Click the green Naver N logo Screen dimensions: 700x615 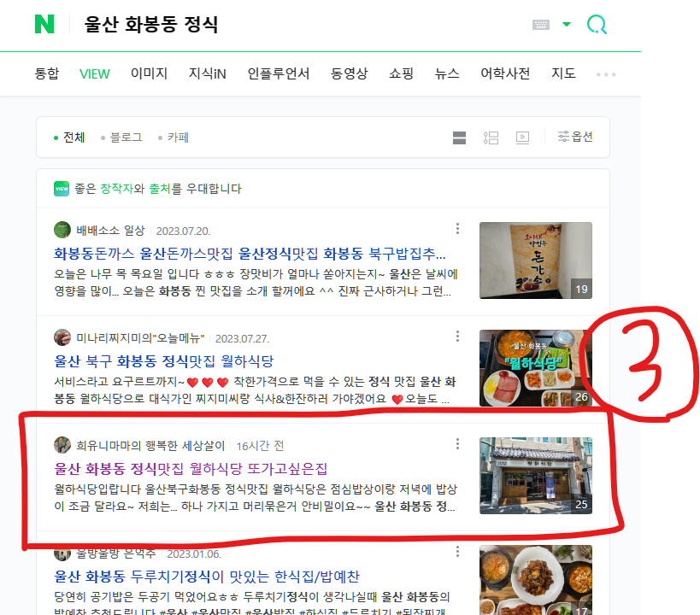(44, 24)
